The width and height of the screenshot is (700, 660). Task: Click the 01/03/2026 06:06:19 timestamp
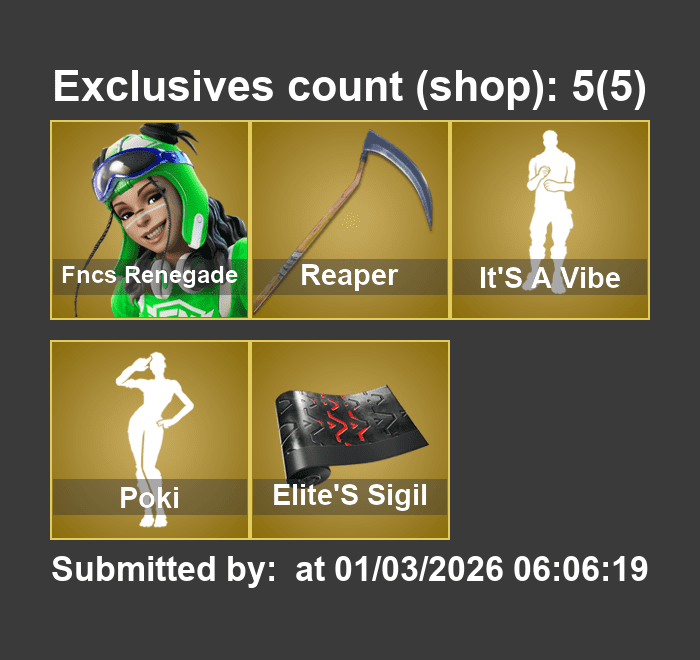491,569
